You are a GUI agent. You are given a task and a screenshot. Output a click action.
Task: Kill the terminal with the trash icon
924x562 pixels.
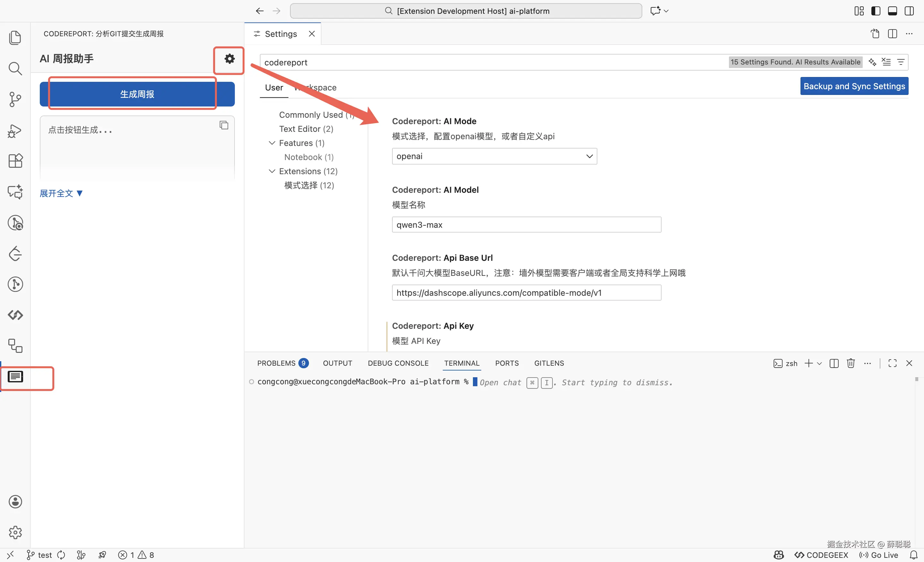851,363
